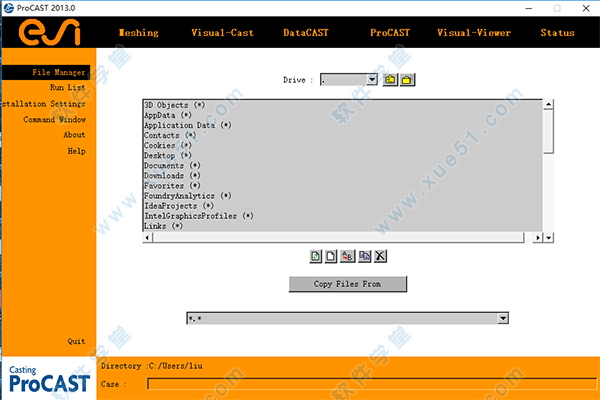The image size is (600, 400).
Task: Click the new blank file icon
Action: tap(331, 256)
